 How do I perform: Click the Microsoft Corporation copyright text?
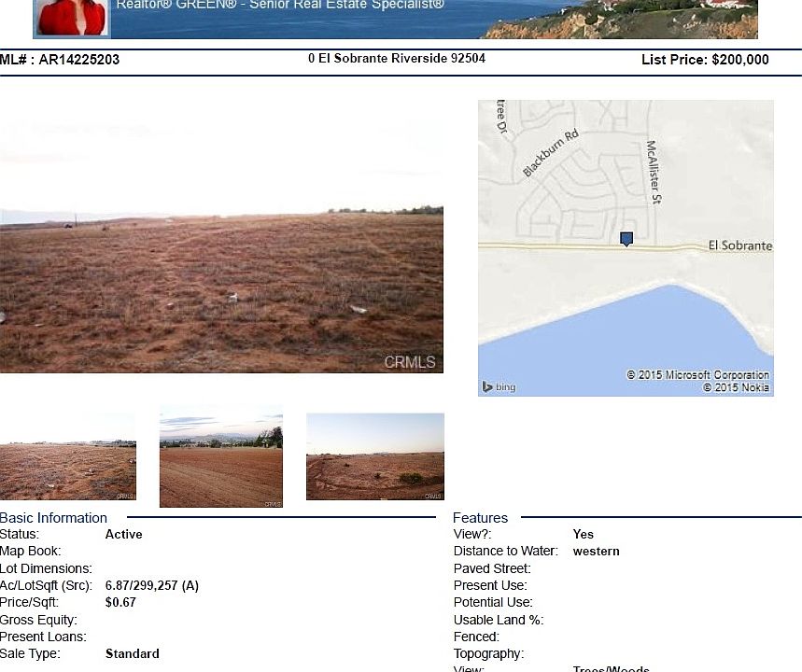click(x=698, y=375)
